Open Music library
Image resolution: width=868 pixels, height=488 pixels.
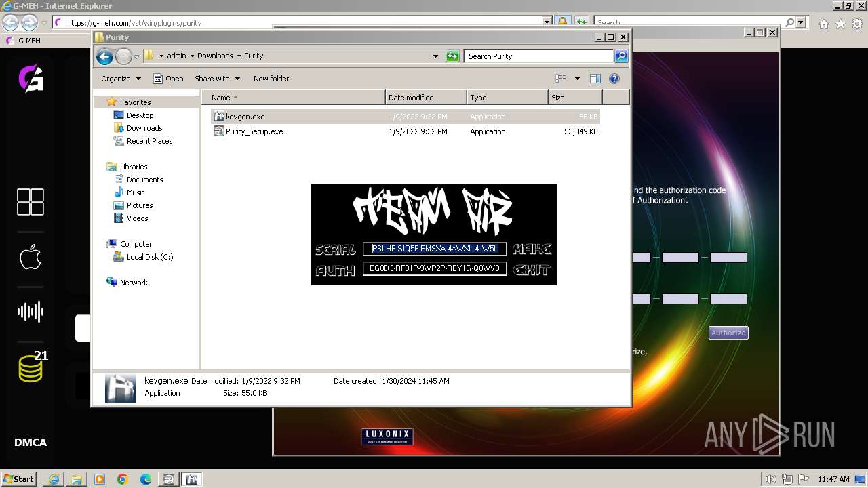136,192
